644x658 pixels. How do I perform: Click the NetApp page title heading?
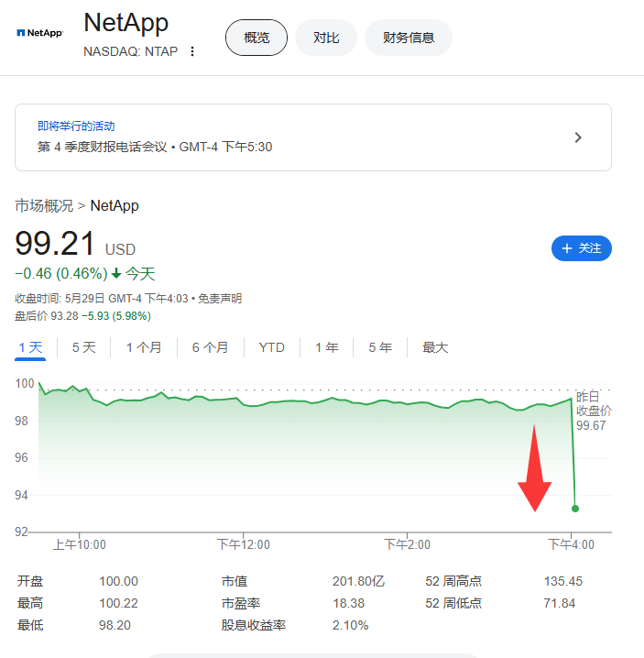click(x=126, y=23)
